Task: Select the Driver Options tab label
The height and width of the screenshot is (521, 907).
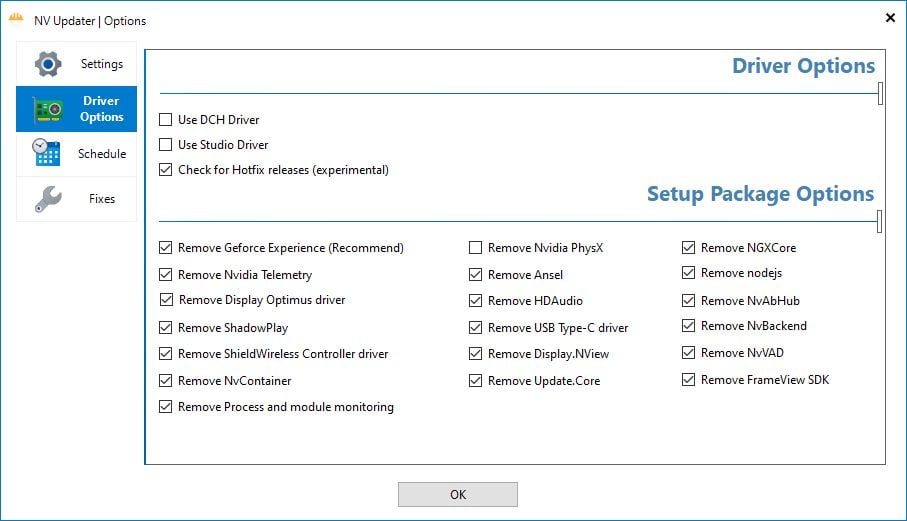Action: (102, 109)
